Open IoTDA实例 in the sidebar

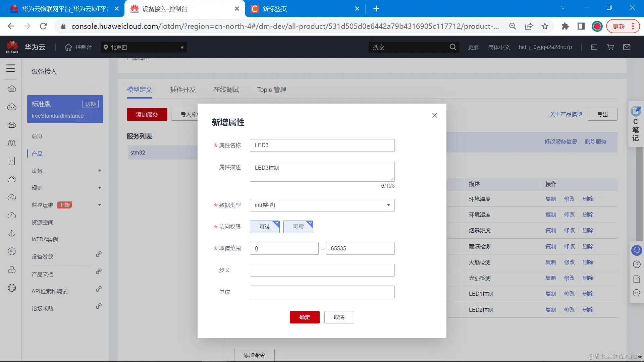pos(45,240)
